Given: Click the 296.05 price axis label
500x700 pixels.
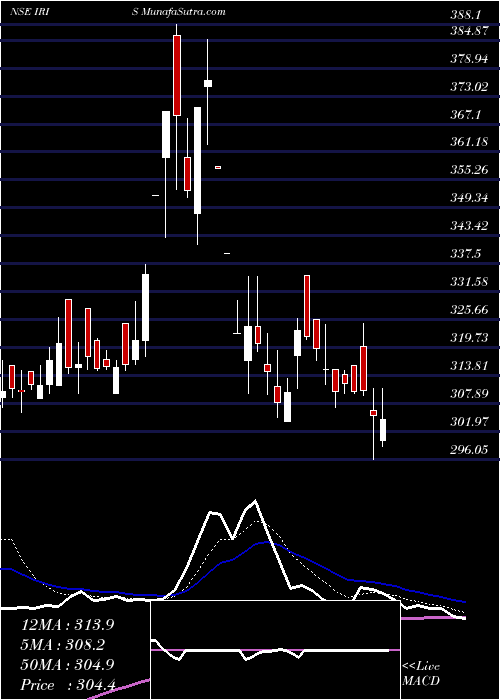Looking at the screenshot, I should point(469,450).
